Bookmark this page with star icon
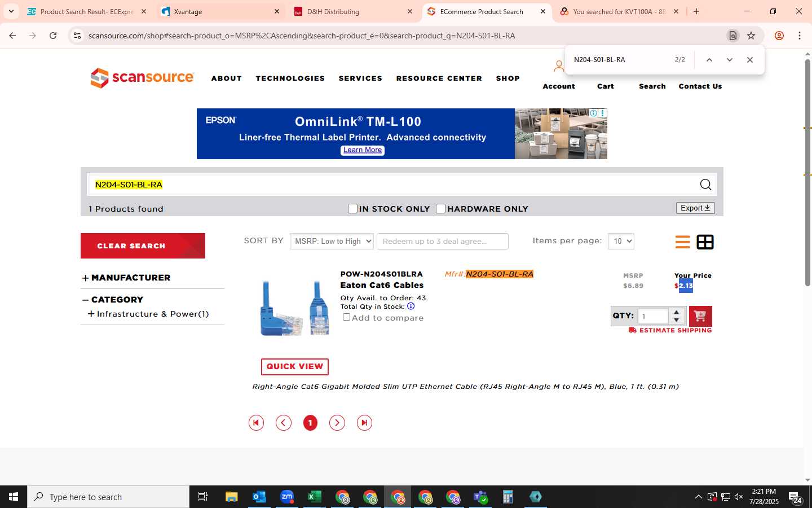Image resolution: width=812 pixels, height=508 pixels. click(x=751, y=36)
